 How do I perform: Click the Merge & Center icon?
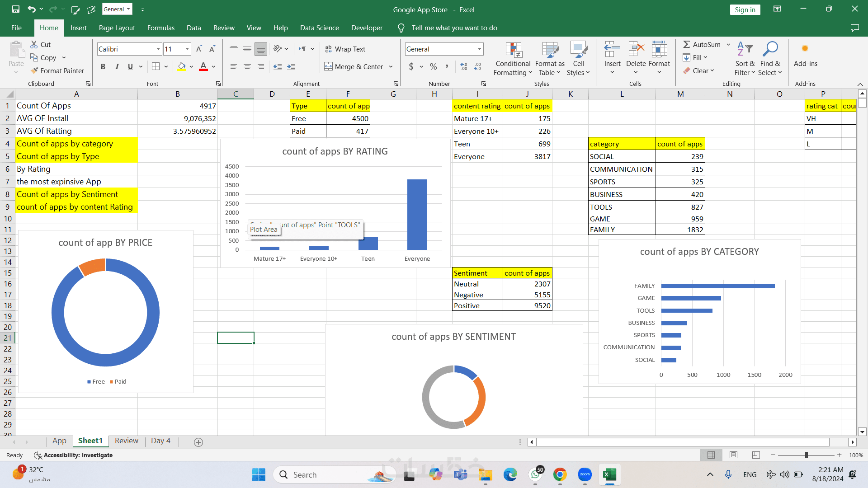point(329,66)
